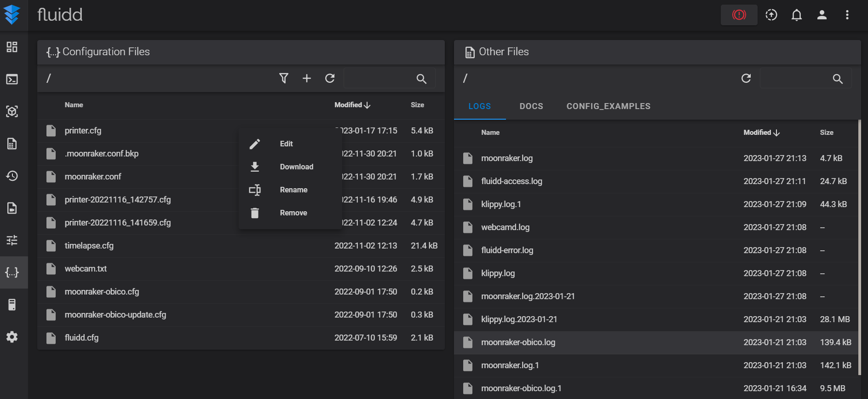The width and height of the screenshot is (868, 399).
Task: Open the System page in sidebar
Action: [12, 305]
